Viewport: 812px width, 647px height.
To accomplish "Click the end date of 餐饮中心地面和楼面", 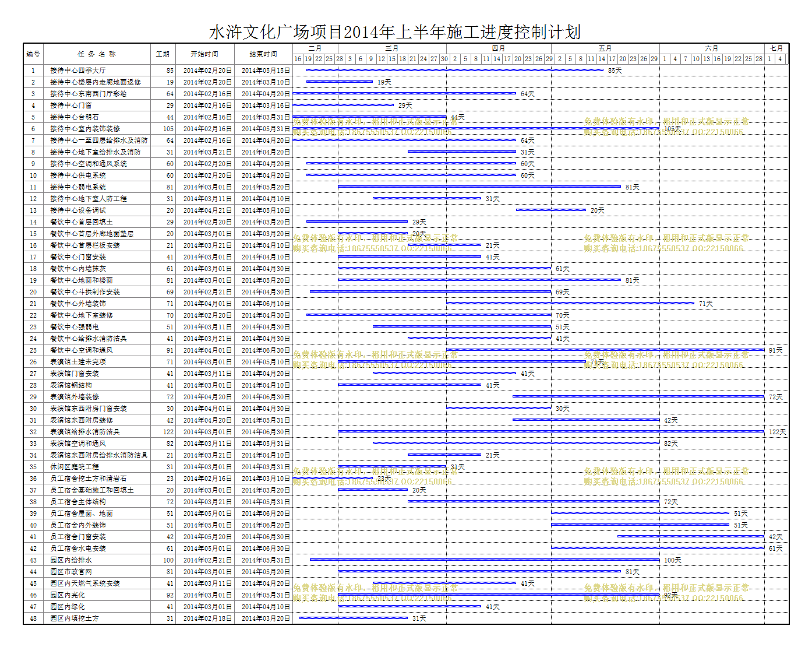I will pyautogui.click(x=266, y=280).
